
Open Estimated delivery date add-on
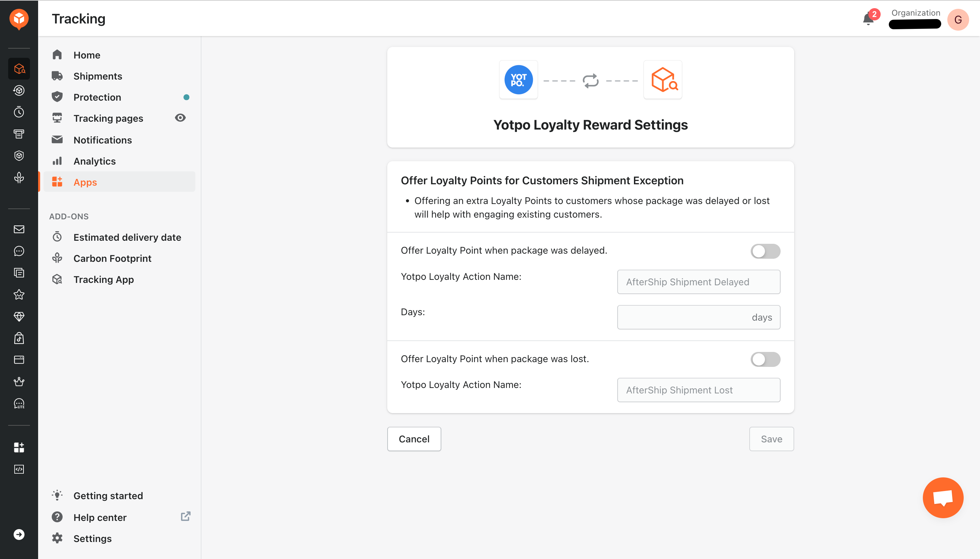click(119, 237)
